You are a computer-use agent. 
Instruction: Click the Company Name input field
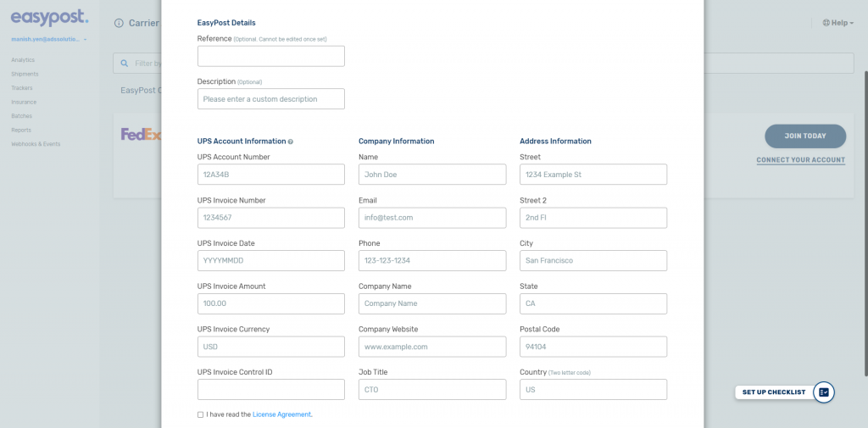pos(432,304)
